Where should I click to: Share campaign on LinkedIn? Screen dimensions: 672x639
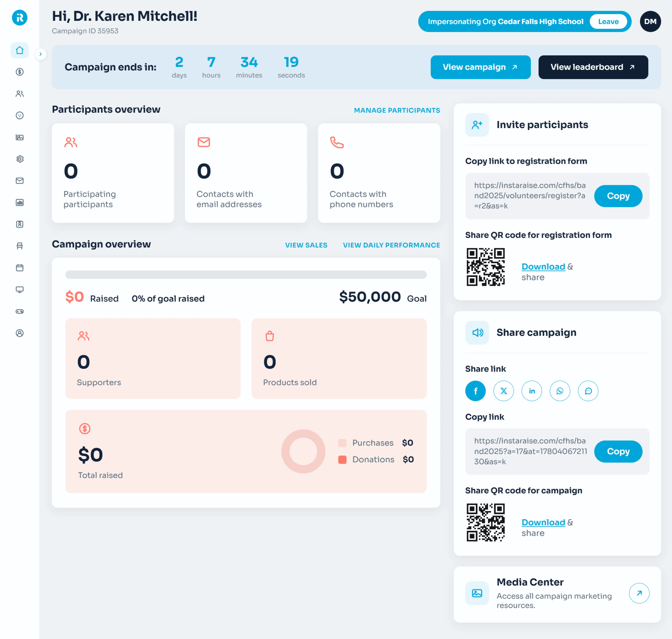click(x=532, y=391)
